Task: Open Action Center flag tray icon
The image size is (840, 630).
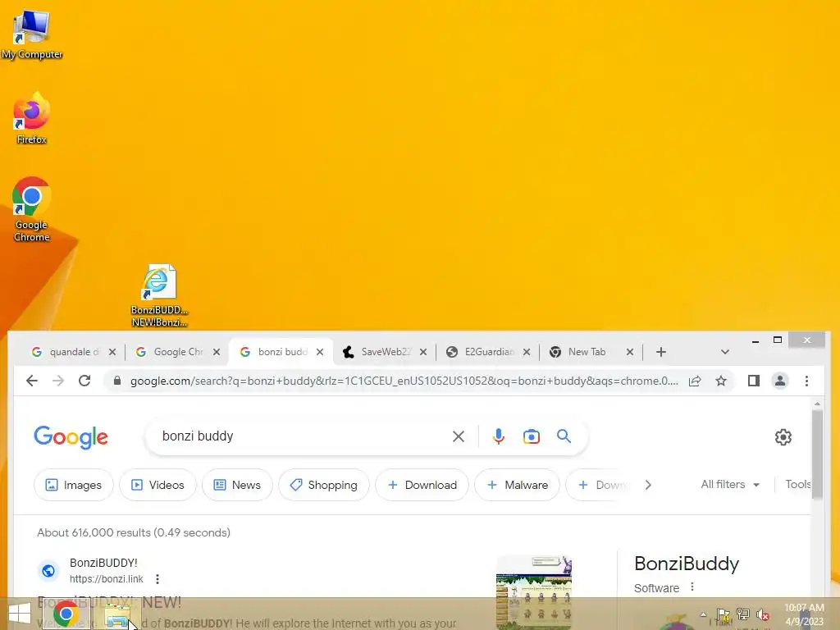Action: click(x=724, y=614)
